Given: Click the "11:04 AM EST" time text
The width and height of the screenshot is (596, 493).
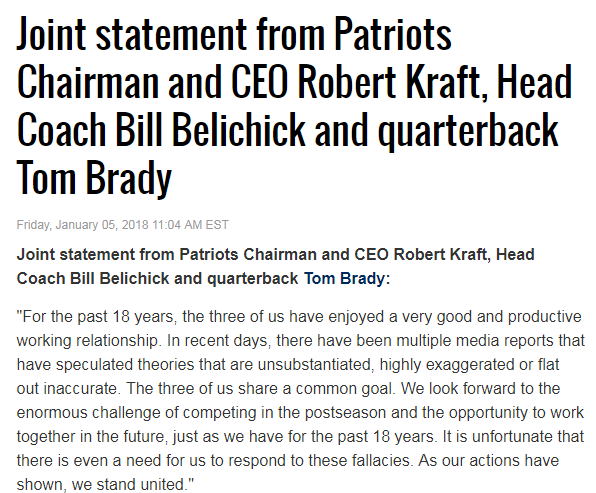Looking at the screenshot, I should click(x=190, y=225).
